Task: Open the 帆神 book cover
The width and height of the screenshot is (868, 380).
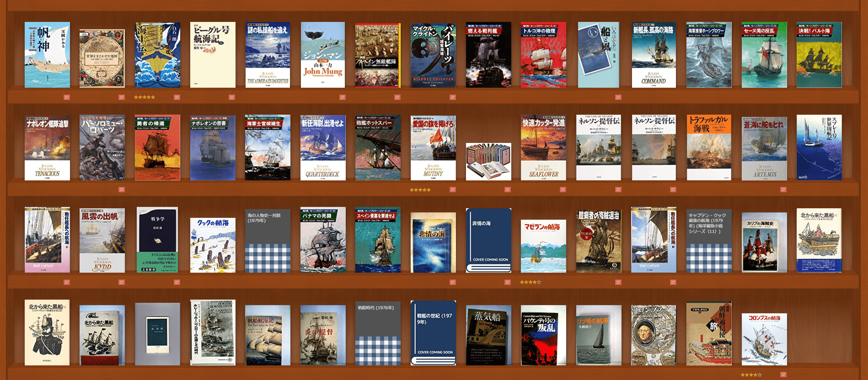Action: [47, 55]
